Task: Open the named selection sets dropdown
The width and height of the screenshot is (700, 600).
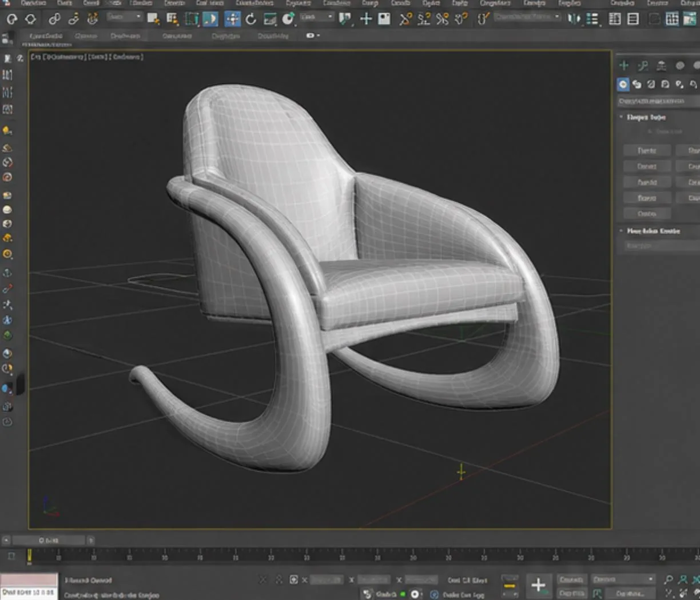Action: [527, 17]
